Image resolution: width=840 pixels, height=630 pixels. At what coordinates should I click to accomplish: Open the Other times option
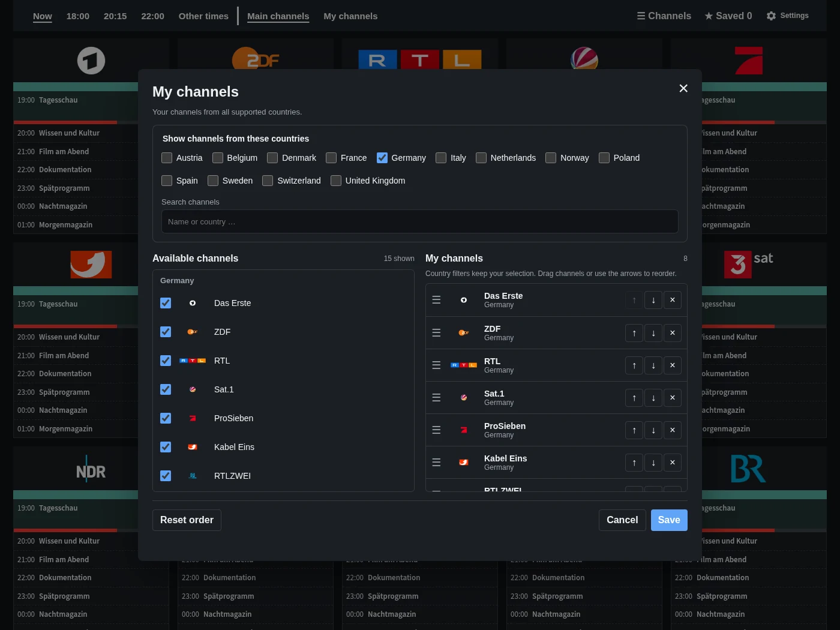click(203, 16)
